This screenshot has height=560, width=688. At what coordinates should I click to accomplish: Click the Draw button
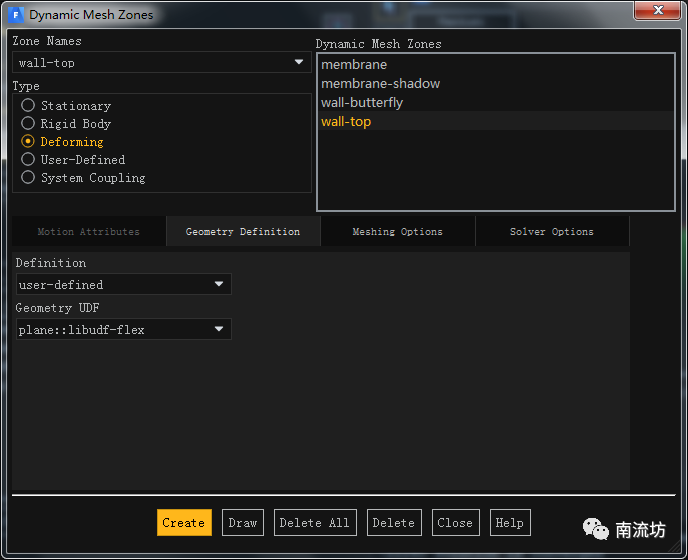[x=242, y=523]
